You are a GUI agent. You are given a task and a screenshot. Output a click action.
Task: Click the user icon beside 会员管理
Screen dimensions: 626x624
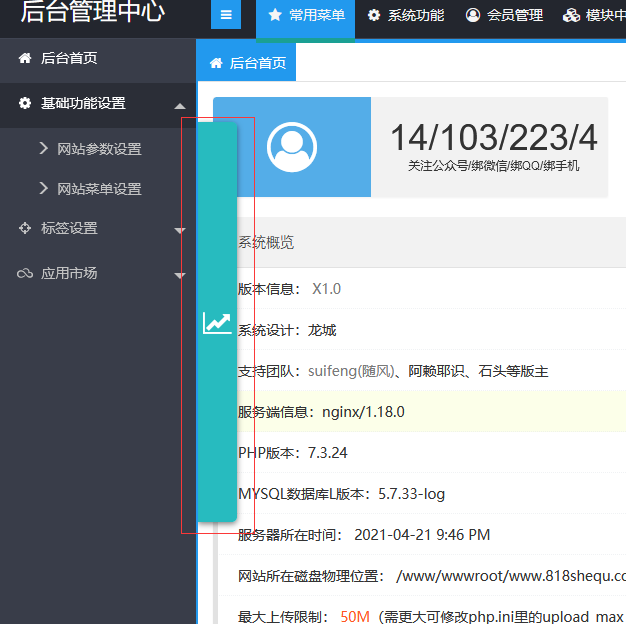coord(473,15)
